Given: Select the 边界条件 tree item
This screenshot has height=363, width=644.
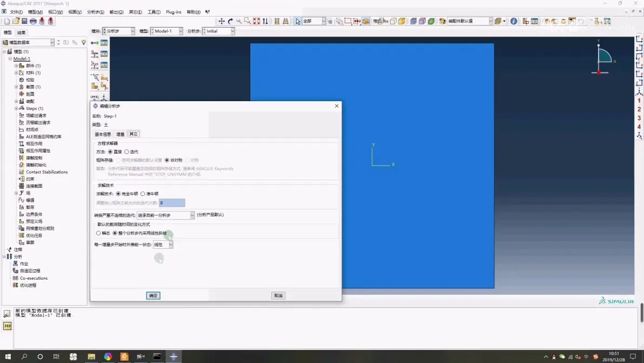Looking at the screenshot, I should [x=34, y=214].
